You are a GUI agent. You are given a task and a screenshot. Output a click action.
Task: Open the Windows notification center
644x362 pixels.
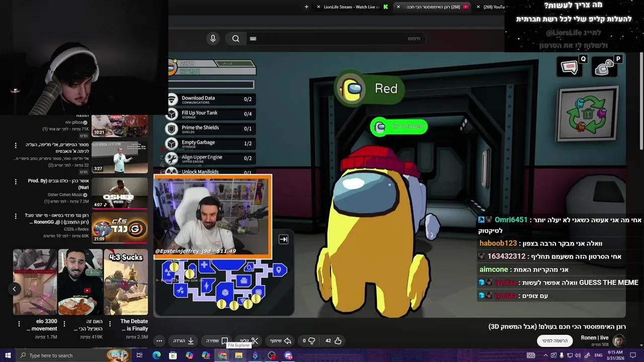[x=633, y=355]
